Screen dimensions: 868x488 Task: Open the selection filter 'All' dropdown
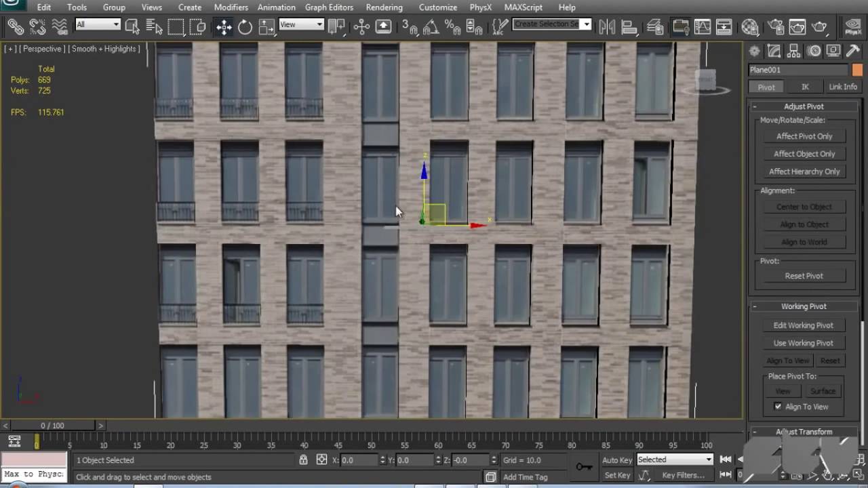tap(98, 24)
